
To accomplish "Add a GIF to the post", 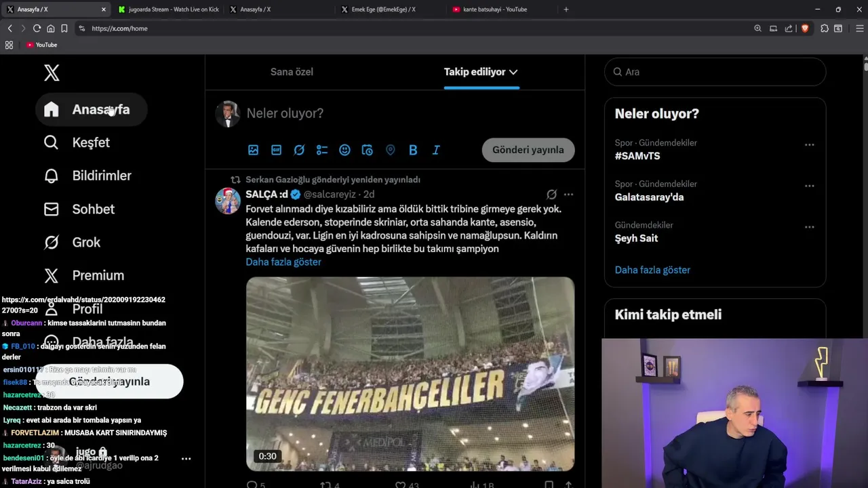I will 276,150.
